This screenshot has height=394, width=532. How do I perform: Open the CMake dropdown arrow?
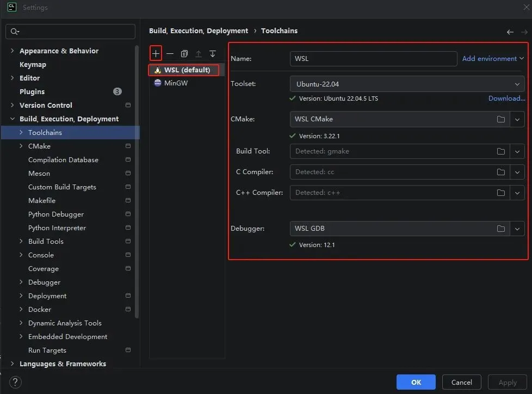pos(517,120)
